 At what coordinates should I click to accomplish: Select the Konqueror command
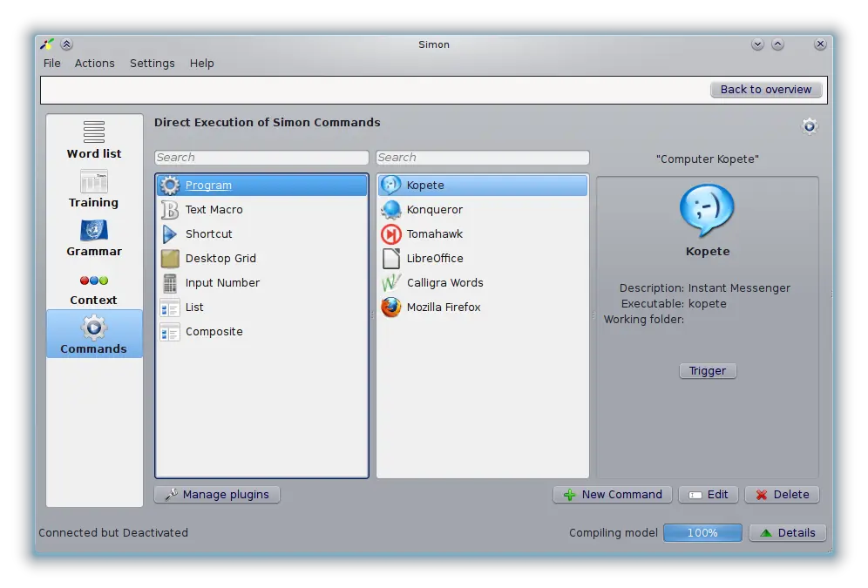[483, 210]
